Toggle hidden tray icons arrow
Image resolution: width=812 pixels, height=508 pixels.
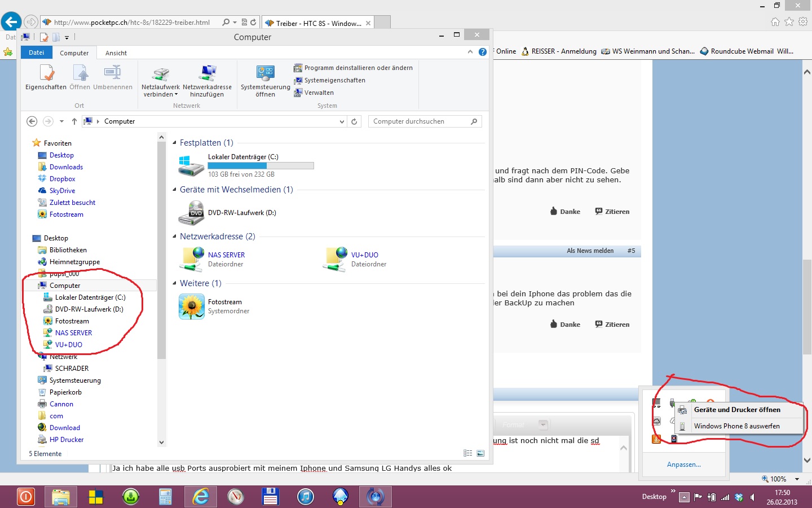pyautogui.click(x=684, y=497)
